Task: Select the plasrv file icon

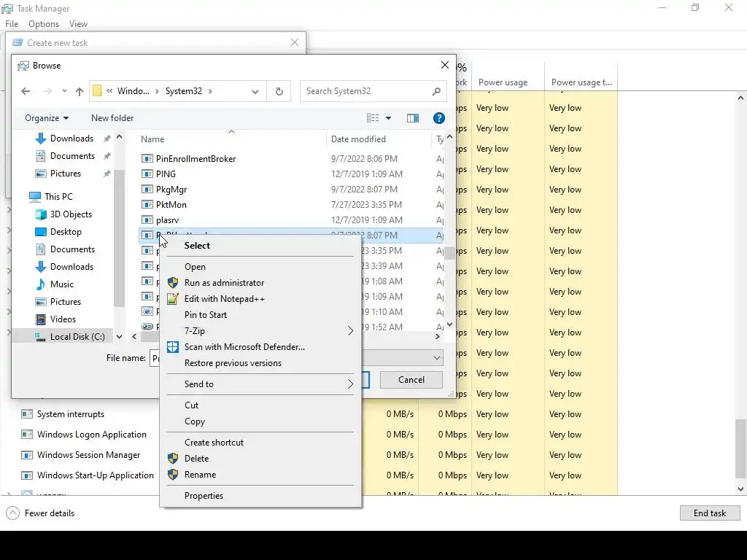Action: (x=147, y=219)
